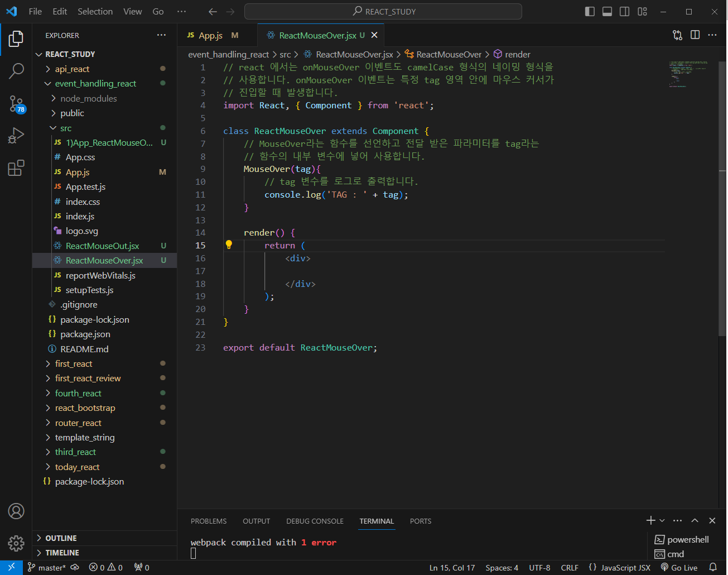The width and height of the screenshot is (728, 575).
Task: Open editor More Actions ellipsis
Action: click(712, 35)
